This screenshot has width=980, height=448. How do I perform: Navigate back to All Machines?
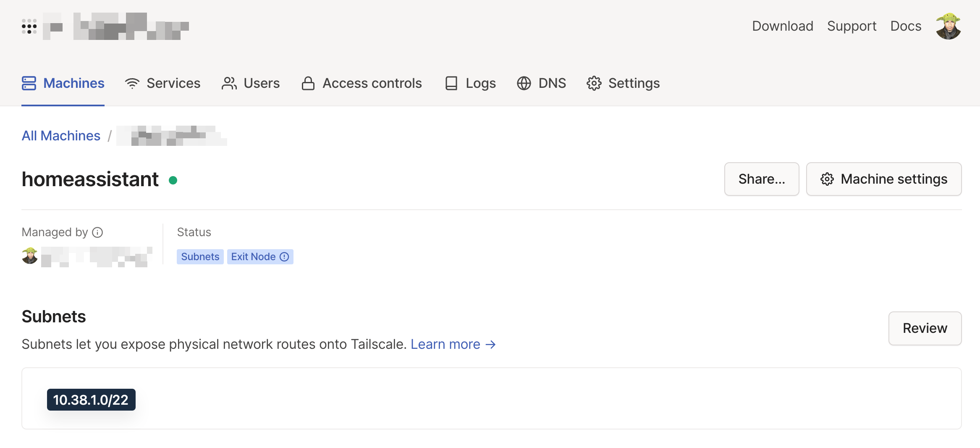click(x=61, y=136)
